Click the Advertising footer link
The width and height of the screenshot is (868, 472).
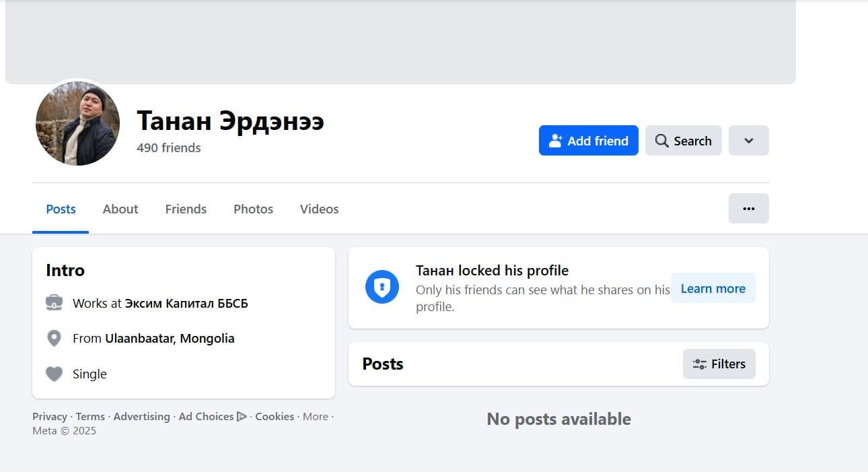(141, 416)
